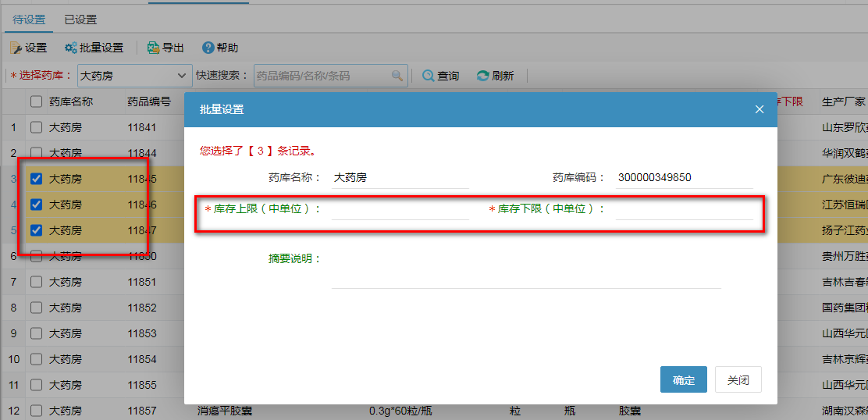Click 国药集团 manufacturer cell
The width and height of the screenshot is (868, 420).
845,308
